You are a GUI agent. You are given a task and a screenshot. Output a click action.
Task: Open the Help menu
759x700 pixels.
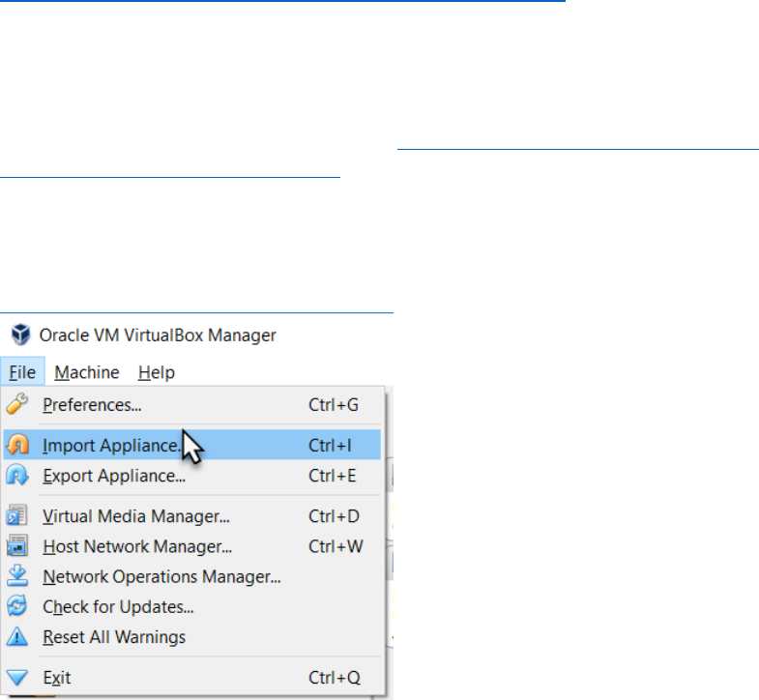point(157,372)
